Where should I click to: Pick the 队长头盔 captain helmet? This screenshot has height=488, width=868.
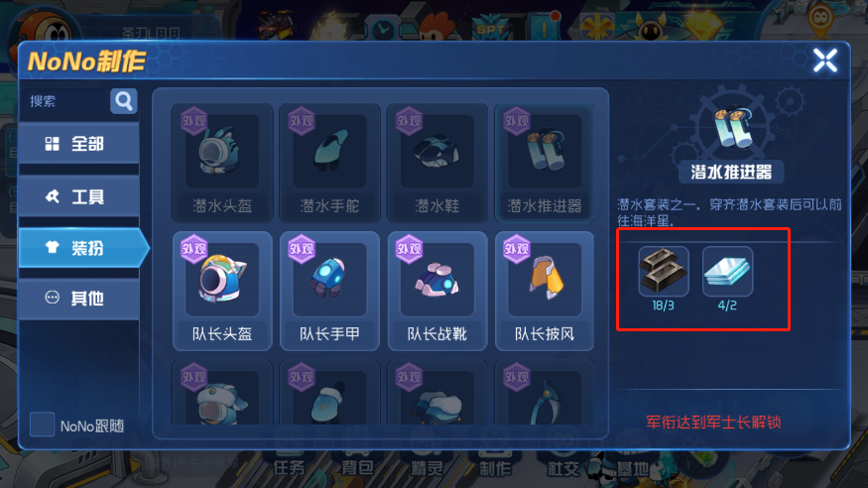222,291
